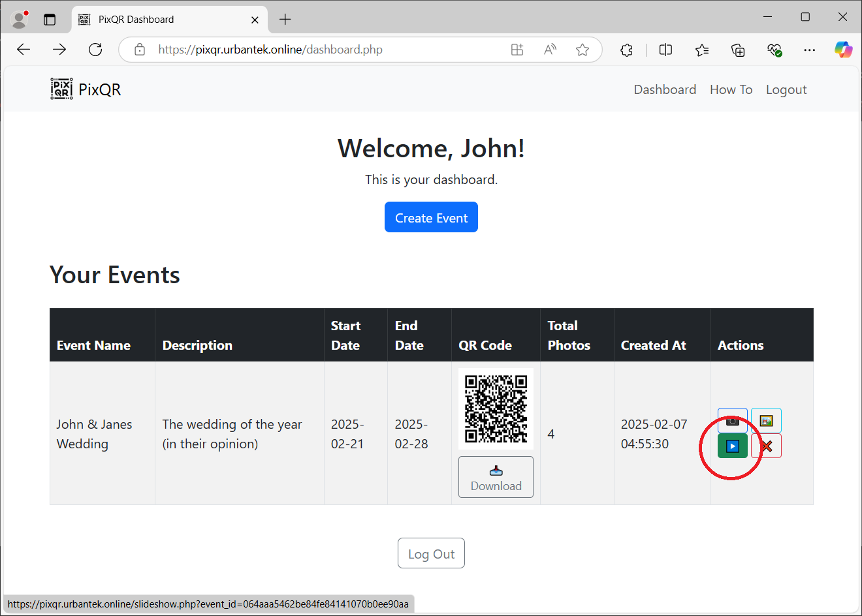862x616 pixels.
Task: Open a new browser tab
Action: click(x=285, y=20)
